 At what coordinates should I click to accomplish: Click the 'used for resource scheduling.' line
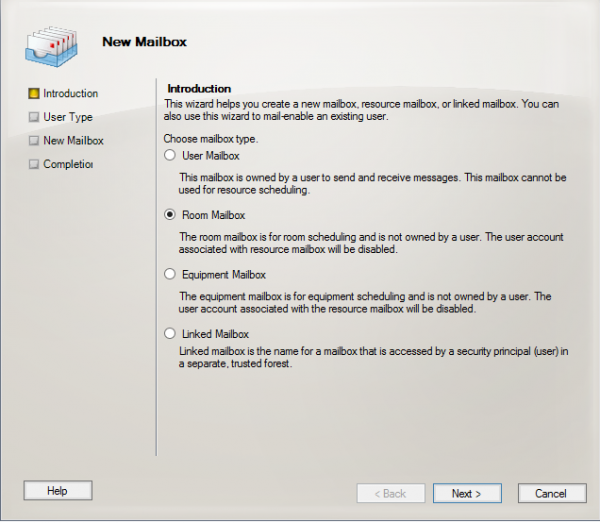click(244, 190)
